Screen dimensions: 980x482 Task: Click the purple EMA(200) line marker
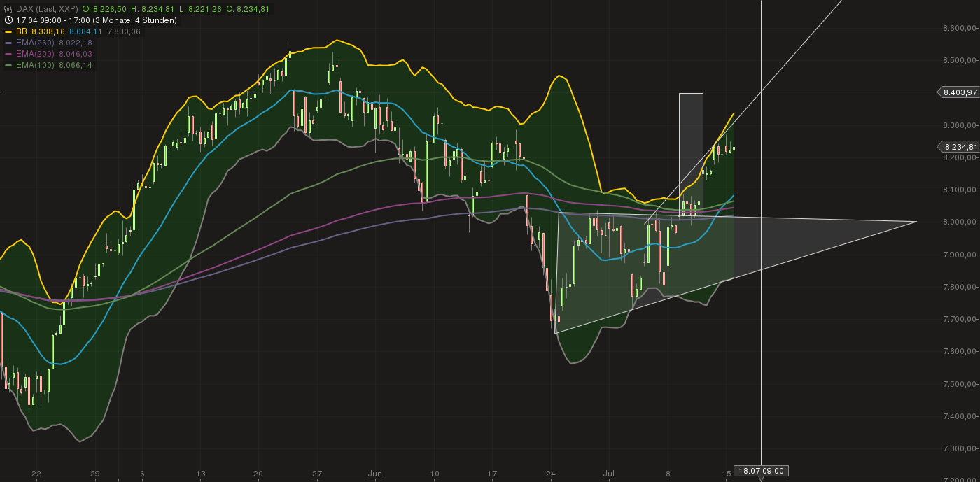tap(8, 54)
